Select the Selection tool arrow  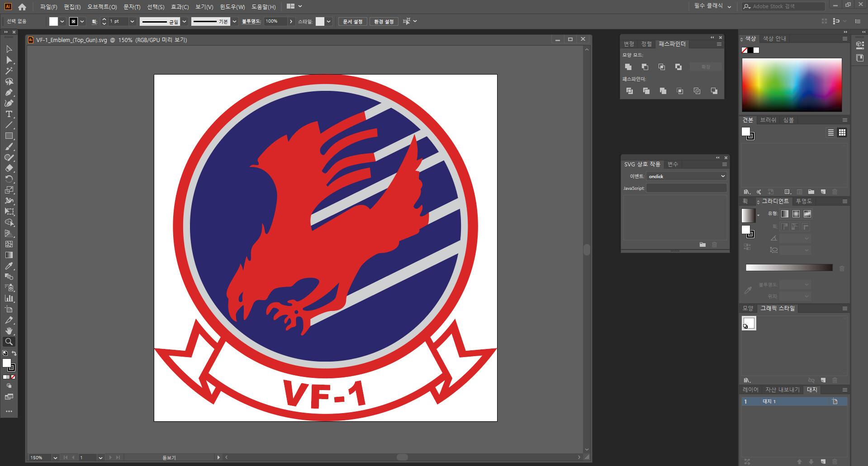point(9,49)
